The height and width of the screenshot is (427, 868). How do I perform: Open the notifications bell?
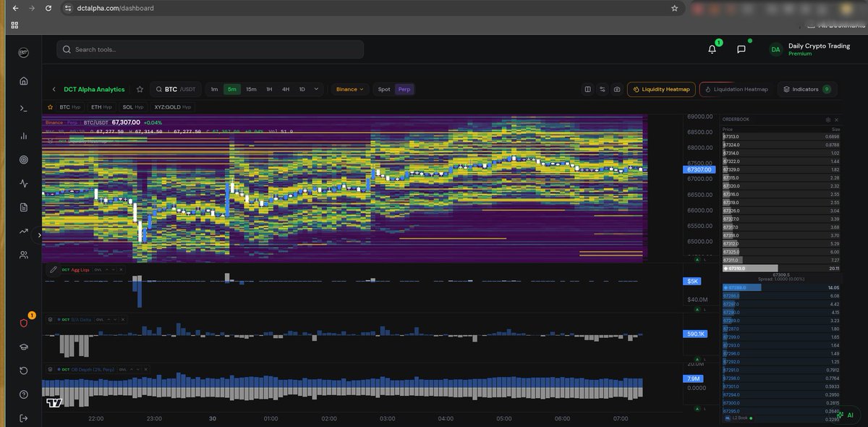(x=712, y=49)
